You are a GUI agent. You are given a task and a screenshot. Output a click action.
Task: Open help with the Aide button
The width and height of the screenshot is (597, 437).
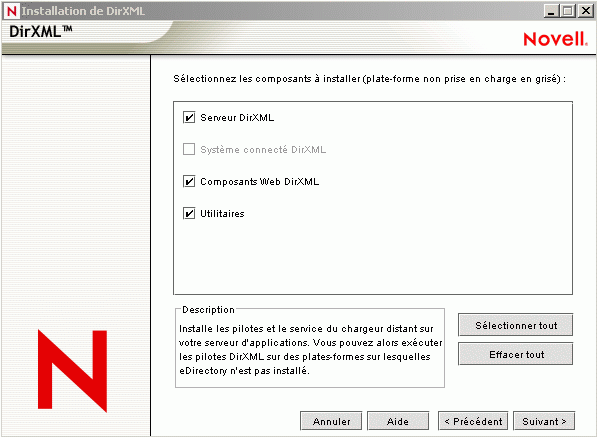click(x=398, y=421)
